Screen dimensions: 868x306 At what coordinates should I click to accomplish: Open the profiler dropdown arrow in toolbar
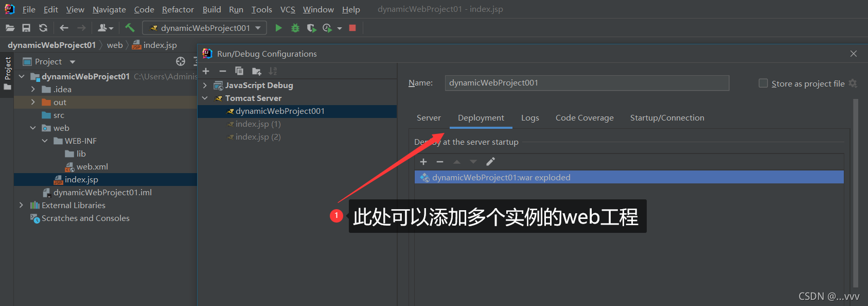tap(340, 28)
